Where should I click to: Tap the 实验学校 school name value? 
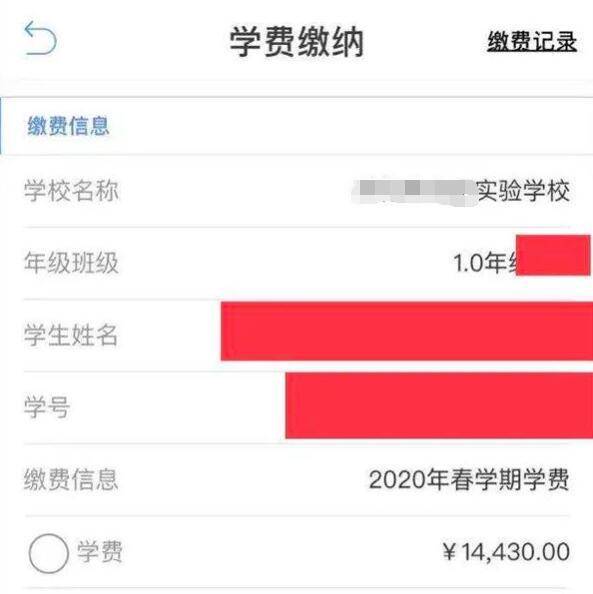point(523,191)
